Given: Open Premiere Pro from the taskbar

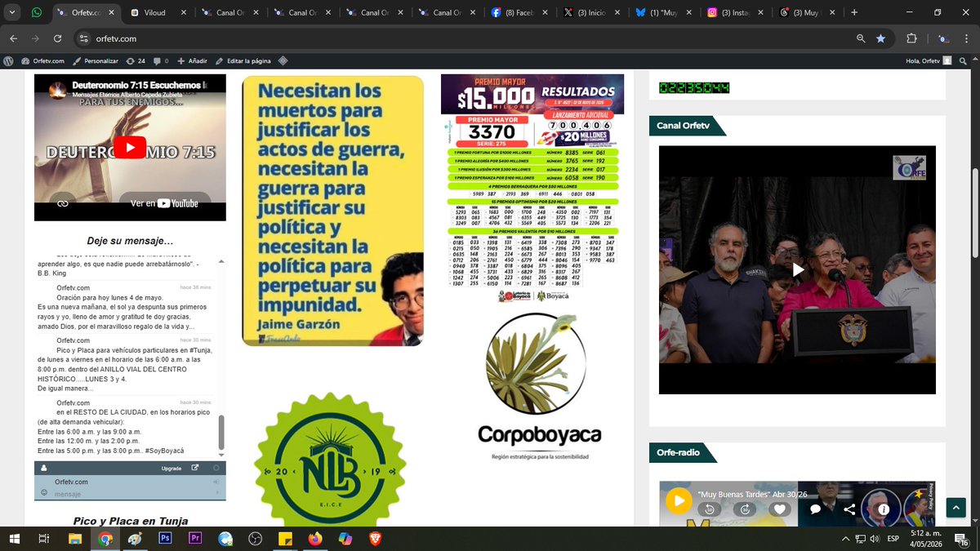Looking at the screenshot, I should 195,539.
